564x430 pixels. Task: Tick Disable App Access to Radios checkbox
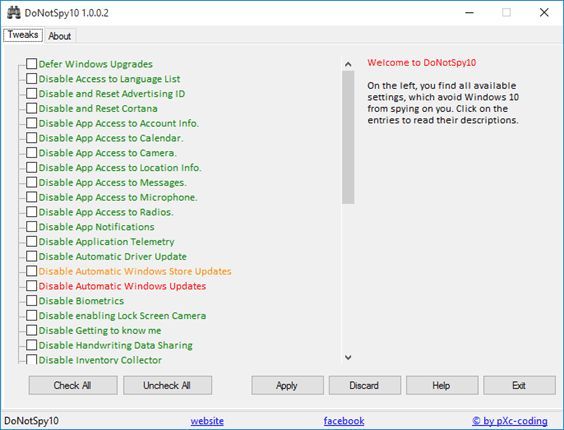(31, 212)
